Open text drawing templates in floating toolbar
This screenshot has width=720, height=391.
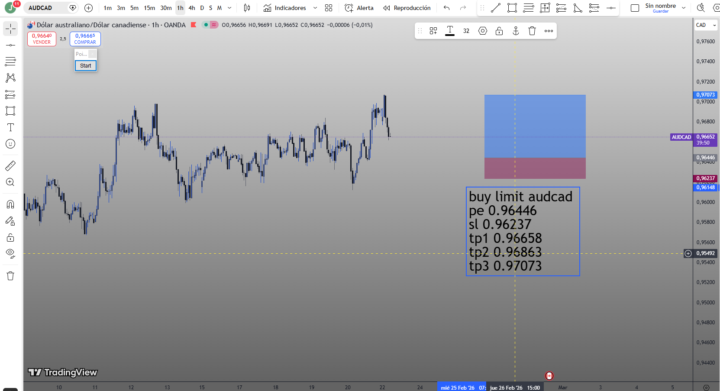coord(433,31)
